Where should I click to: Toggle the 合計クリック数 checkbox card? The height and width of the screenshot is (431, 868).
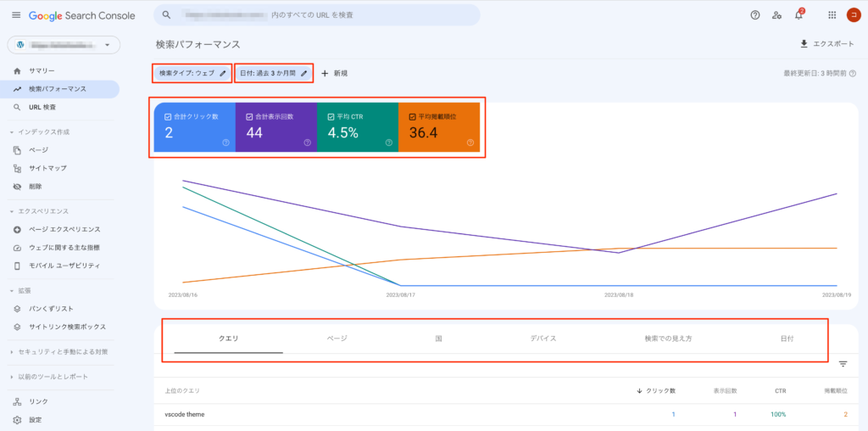[195, 127]
